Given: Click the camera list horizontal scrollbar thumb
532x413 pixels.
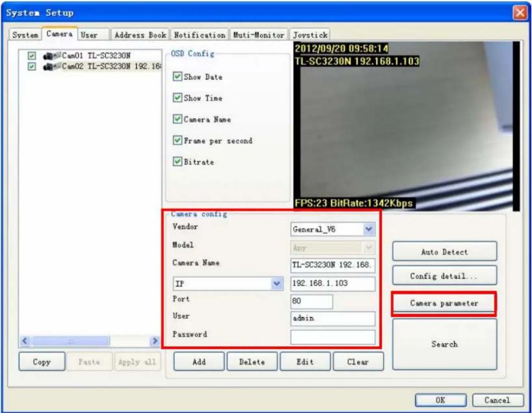Looking at the screenshot, I should 70,341.
